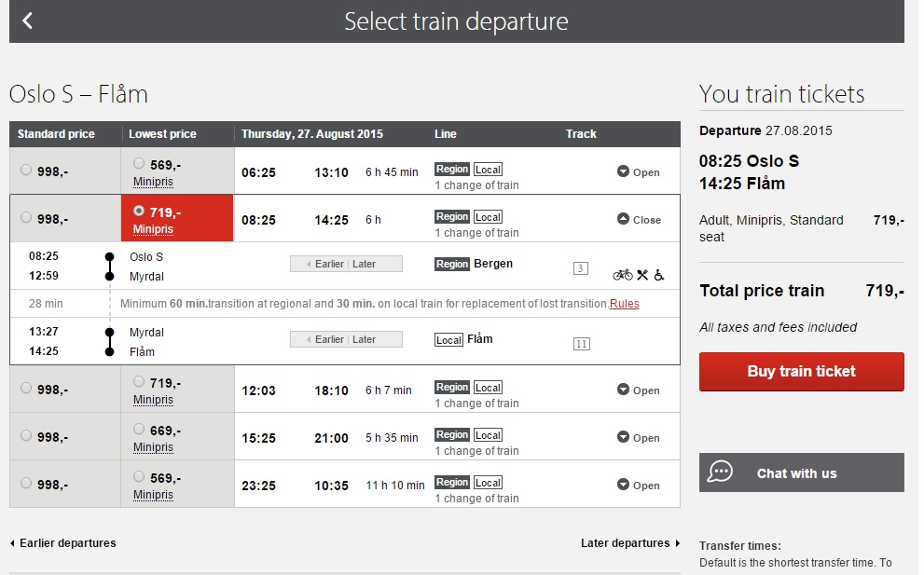Click the back arrow in header

pos(28,21)
